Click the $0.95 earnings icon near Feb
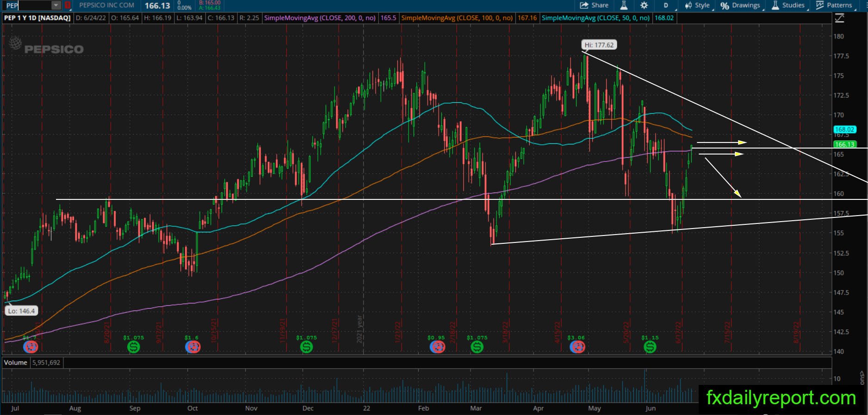The image size is (868, 415). (x=437, y=347)
